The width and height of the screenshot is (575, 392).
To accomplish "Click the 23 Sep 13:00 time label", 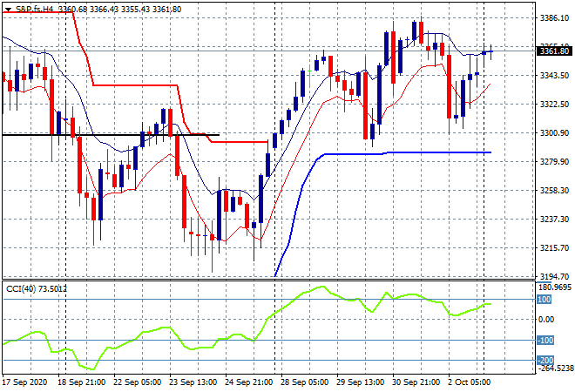I will [193, 382].
